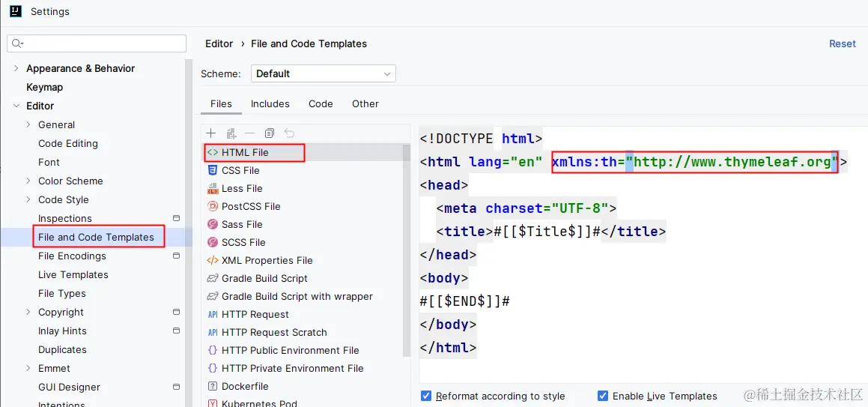Click the Gradle Build Script elephant icon
868x407 pixels.
pos(212,279)
